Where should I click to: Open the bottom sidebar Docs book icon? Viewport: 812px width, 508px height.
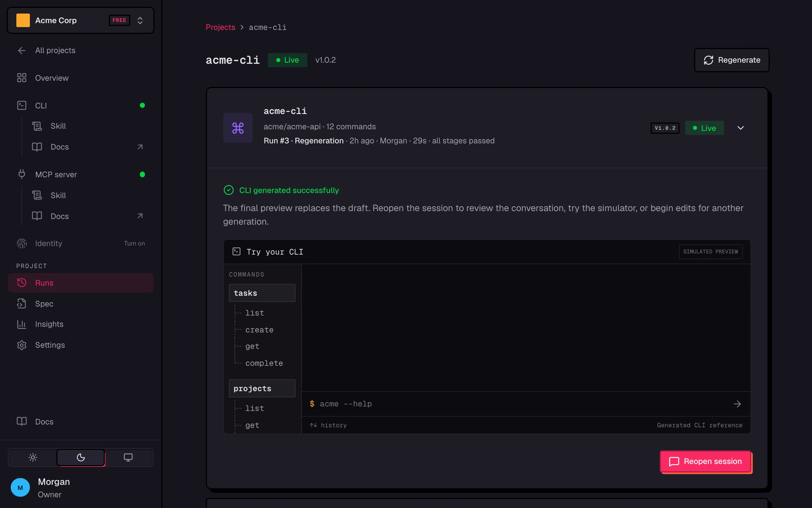[x=22, y=422]
